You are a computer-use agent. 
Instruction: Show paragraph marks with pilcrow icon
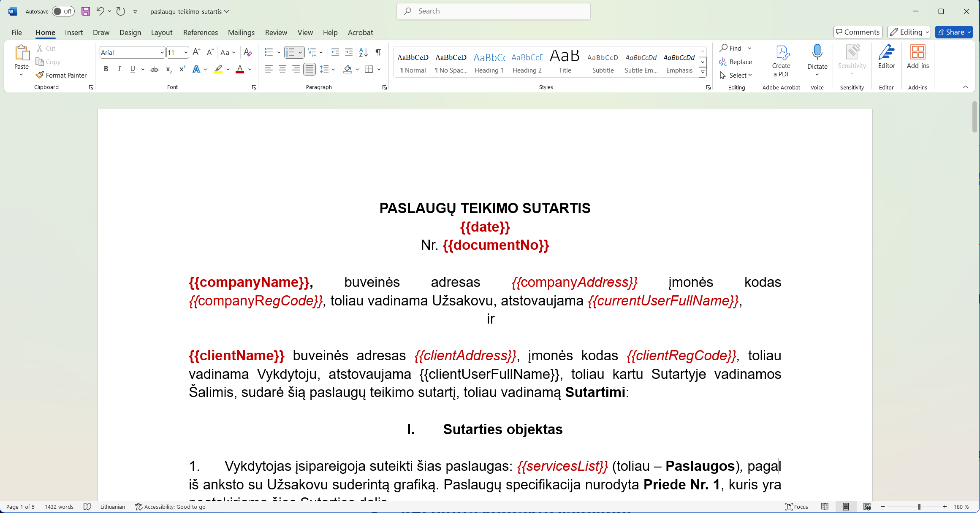click(x=378, y=52)
